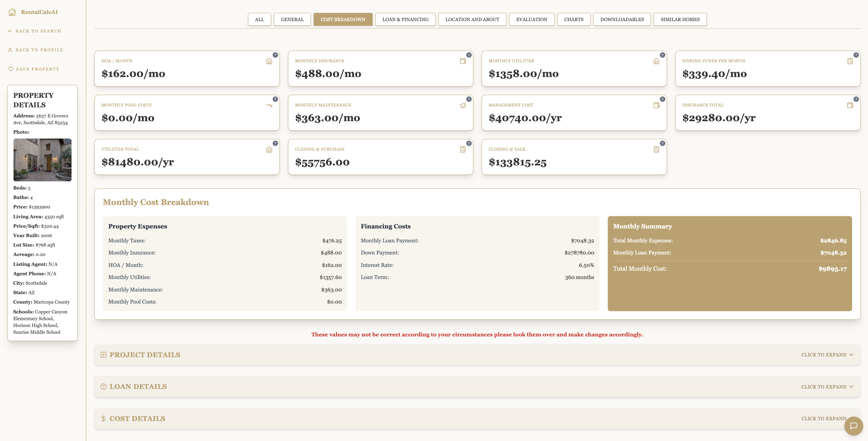Open the chat bubble in the bottom corner
Screen dimensions: 868x441
click(x=854, y=426)
